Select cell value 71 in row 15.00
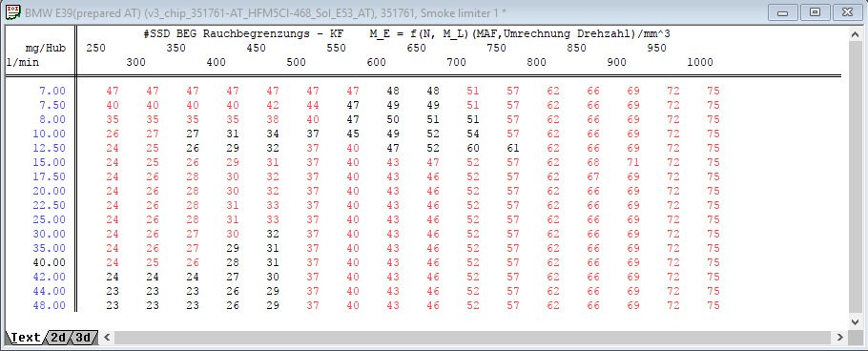 coord(633,163)
